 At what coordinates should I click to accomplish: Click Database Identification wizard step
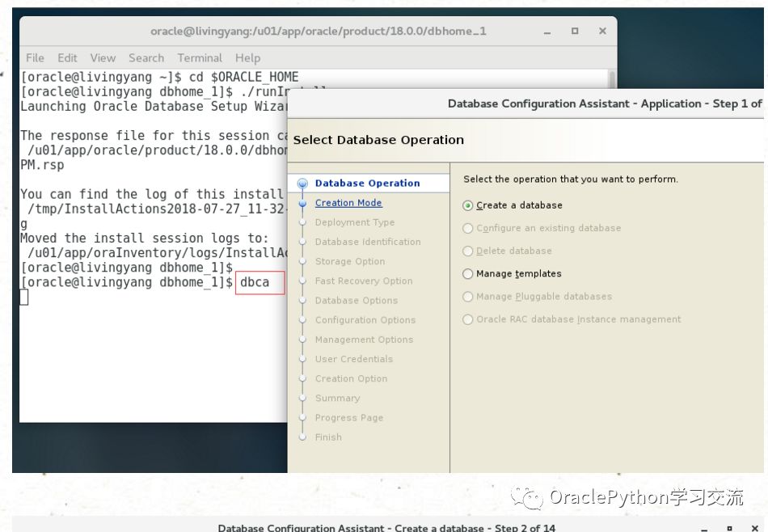point(368,242)
